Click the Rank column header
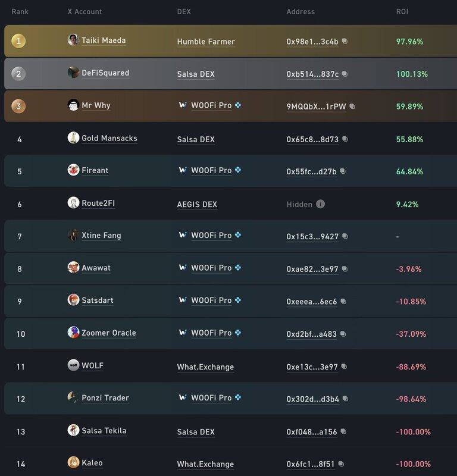Viewport: 457px width, 476px height. click(x=20, y=11)
